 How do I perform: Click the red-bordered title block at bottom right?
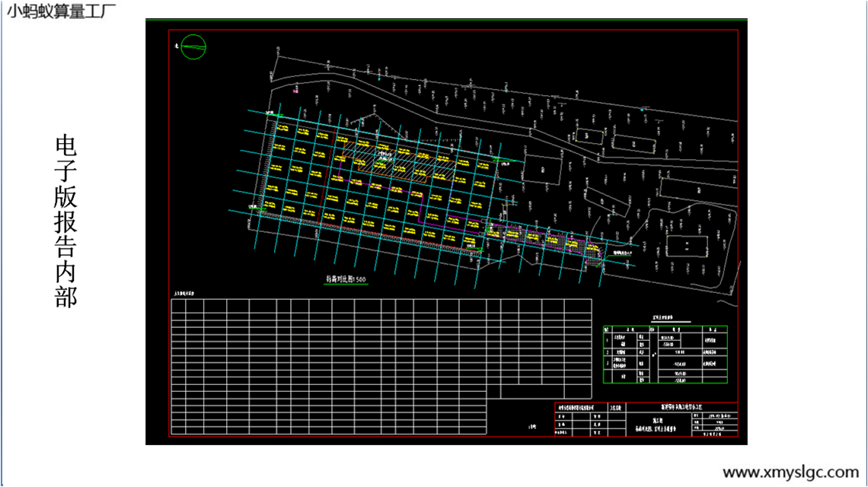646,419
